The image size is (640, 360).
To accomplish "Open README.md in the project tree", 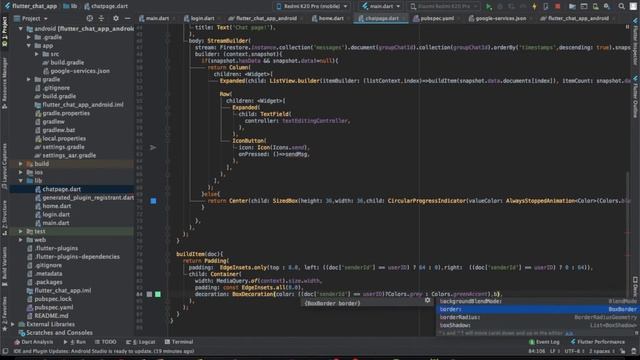I will (51, 316).
